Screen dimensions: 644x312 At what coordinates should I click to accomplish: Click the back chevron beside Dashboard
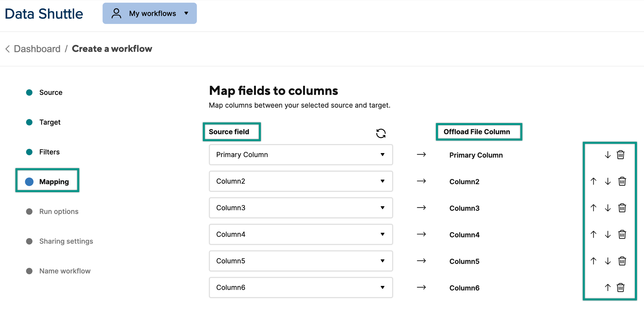click(x=7, y=49)
